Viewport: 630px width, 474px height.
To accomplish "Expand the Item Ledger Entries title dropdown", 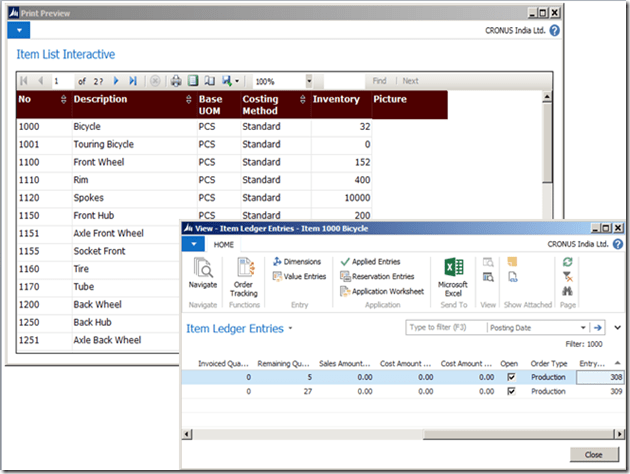I will [291, 328].
